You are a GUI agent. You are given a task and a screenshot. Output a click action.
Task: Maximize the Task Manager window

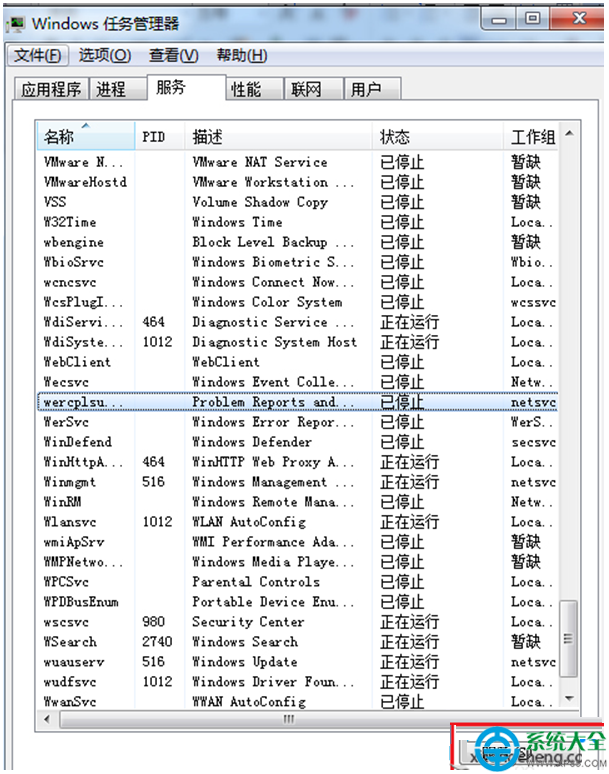[x=533, y=19]
